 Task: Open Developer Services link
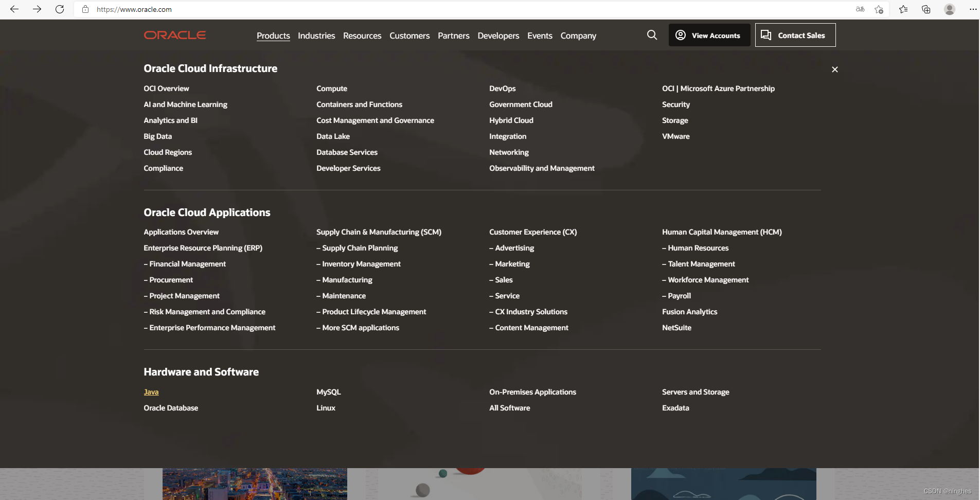coord(348,168)
